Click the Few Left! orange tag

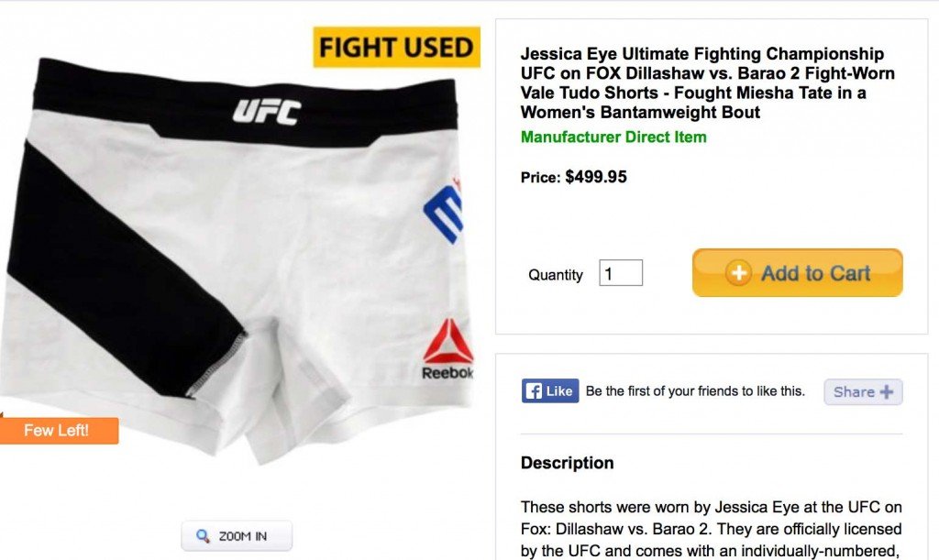coord(59,430)
